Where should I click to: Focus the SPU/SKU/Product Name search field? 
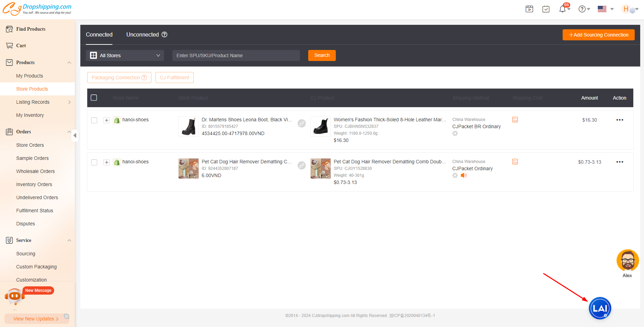[236, 55]
